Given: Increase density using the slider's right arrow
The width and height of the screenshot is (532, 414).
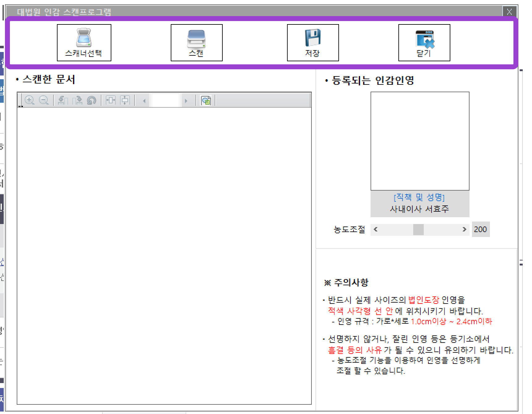Looking at the screenshot, I should coord(464,229).
